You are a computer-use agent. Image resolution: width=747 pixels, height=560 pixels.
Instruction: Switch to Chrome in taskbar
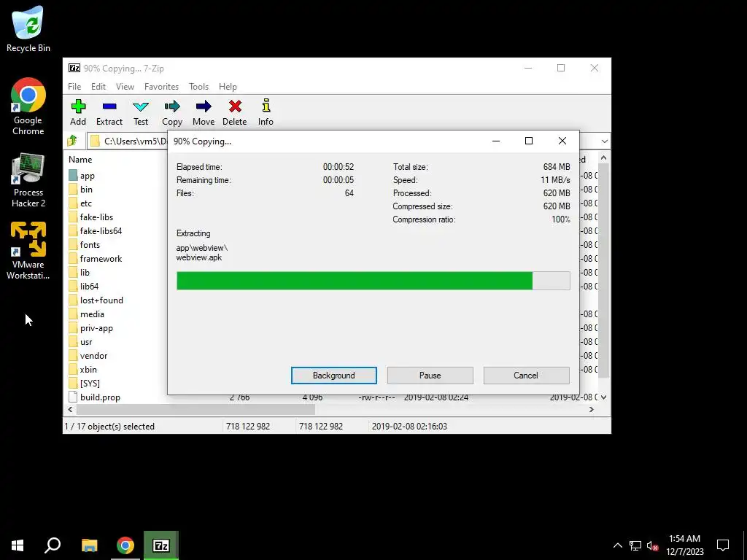(125, 545)
